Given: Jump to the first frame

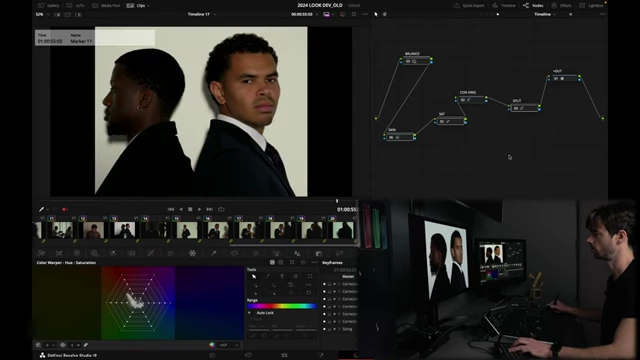Looking at the screenshot, I should pyautogui.click(x=171, y=209).
